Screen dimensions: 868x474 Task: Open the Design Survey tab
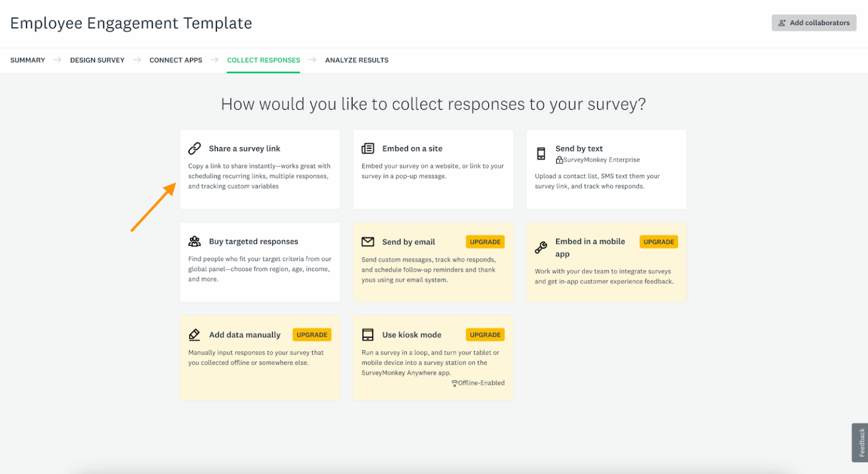tap(97, 60)
